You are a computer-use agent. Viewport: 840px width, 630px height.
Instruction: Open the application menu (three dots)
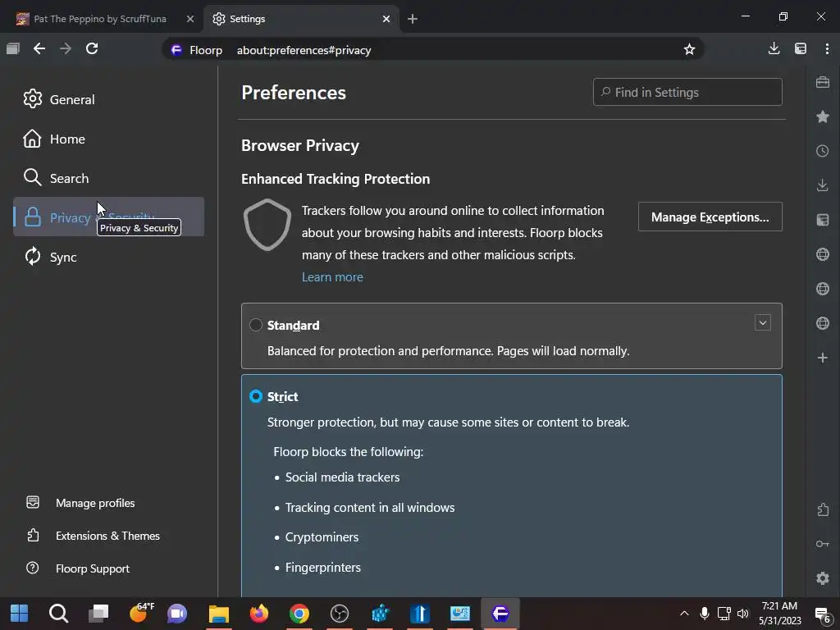[827, 48]
